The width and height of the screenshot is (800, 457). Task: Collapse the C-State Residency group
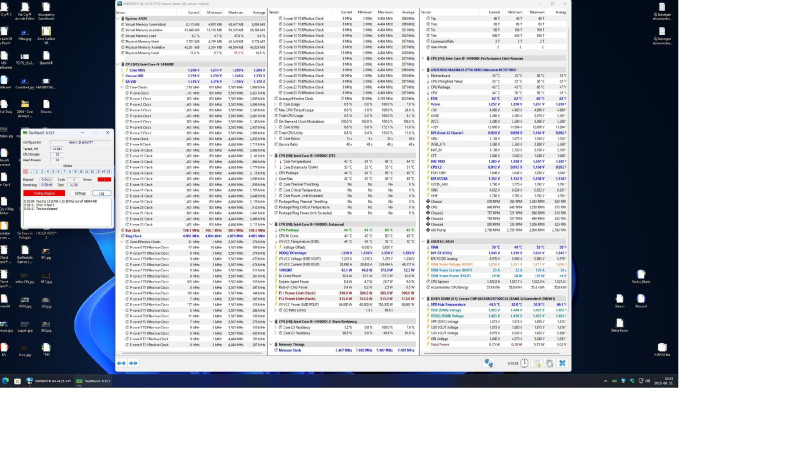point(271,322)
